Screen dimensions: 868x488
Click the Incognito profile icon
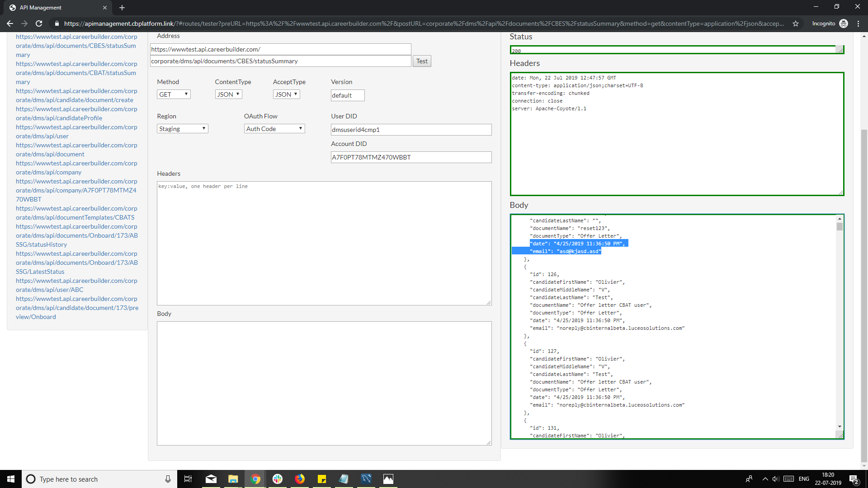[844, 23]
